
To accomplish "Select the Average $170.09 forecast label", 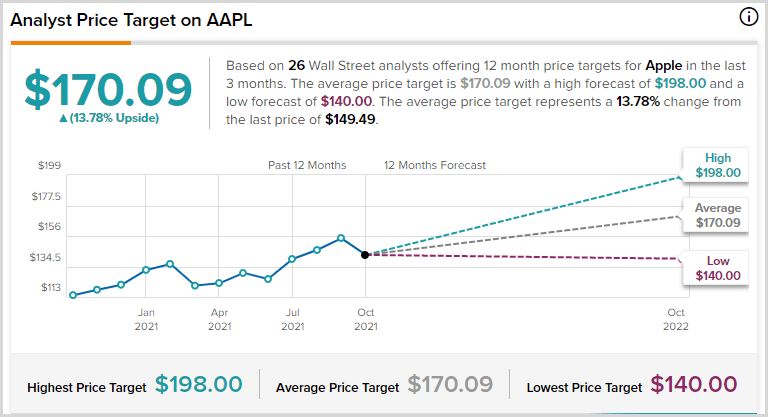I will coord(716,215).
